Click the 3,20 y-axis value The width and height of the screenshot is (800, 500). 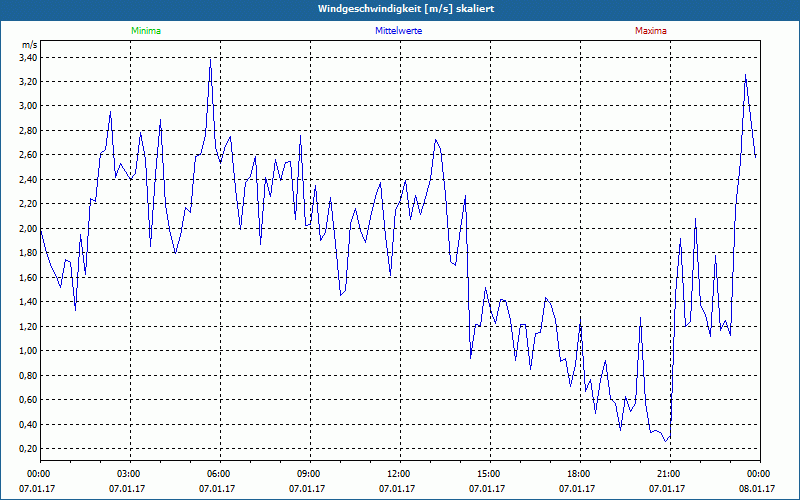coord(28,82)
